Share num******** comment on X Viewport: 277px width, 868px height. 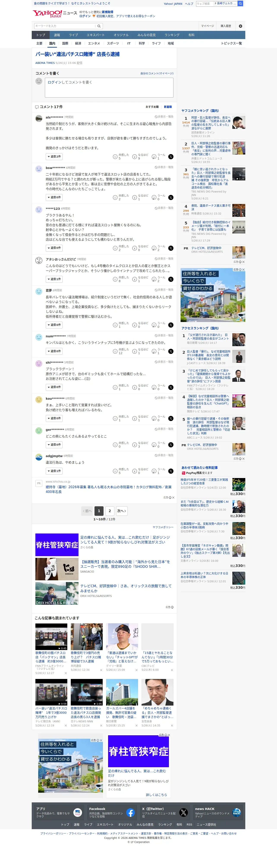click(x=171, y=351)
